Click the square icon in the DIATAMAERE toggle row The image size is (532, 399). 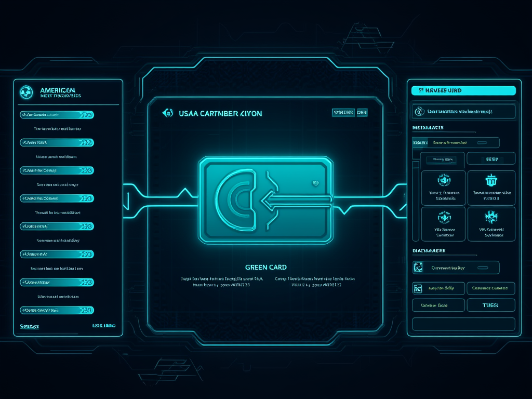(418, 268)
